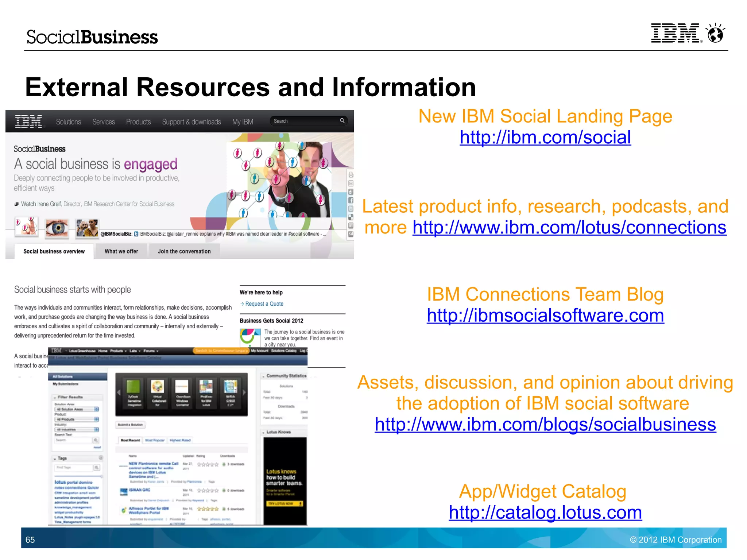The width and height of the screenshot is (747, 560).
Task: Click the arrow icon before Request a Quote
Action: pos(242,304)
